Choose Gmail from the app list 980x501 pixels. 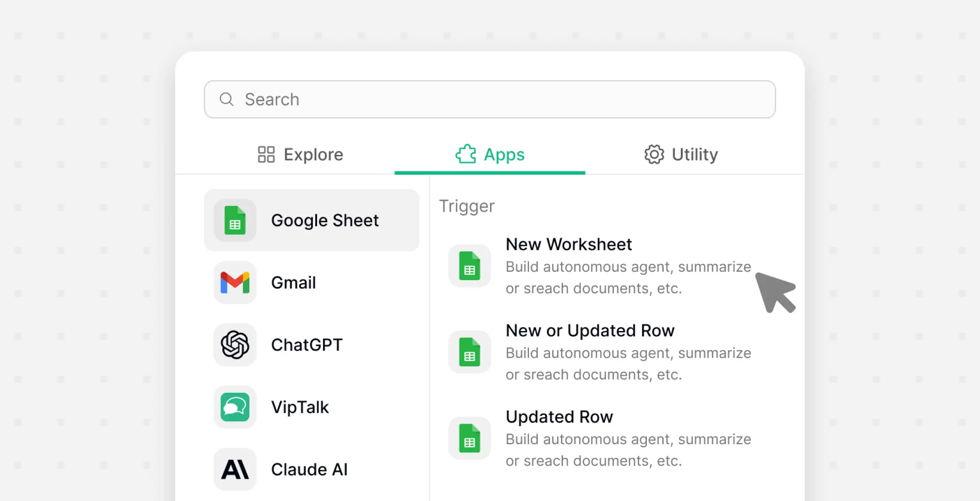coord(312,282)
